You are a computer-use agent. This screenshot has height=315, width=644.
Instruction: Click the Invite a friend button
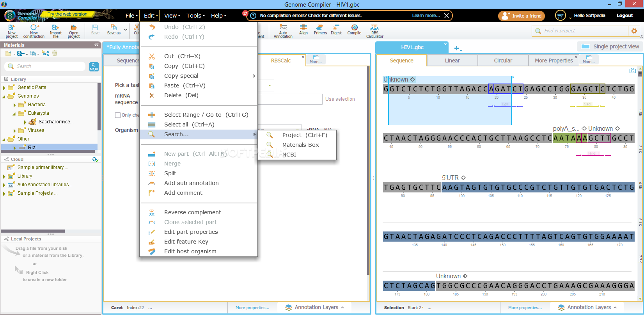(x=522, y=16)
